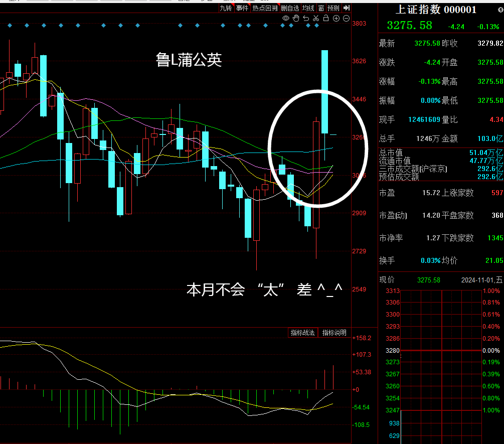The image size is (504, 444).
Task: Click the 总市值 value 51.04万亿
Action: coord(486,153)
